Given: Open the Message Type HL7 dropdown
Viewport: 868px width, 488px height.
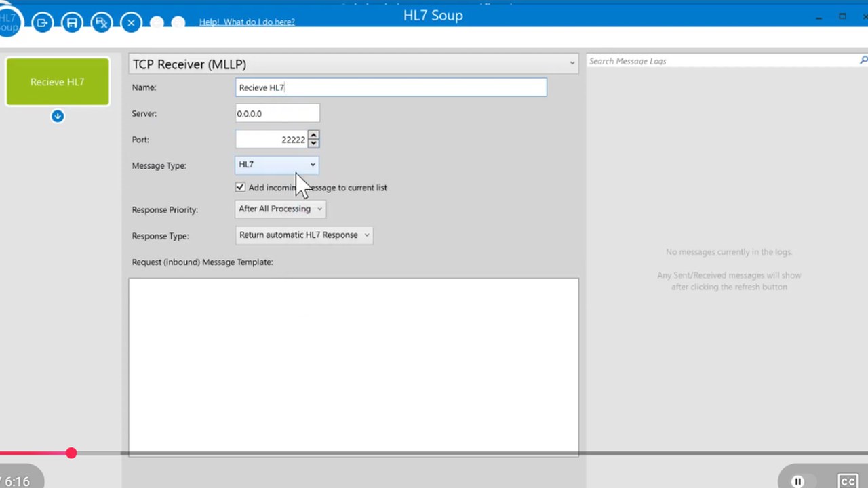Looking at the screenshot, I should point(277,164).
